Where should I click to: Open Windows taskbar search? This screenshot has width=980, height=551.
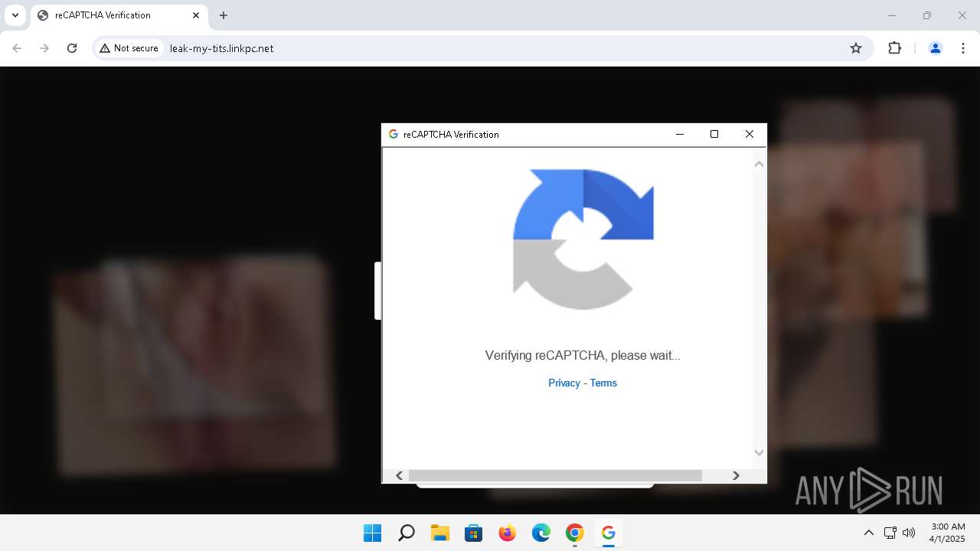coord(406,533)
